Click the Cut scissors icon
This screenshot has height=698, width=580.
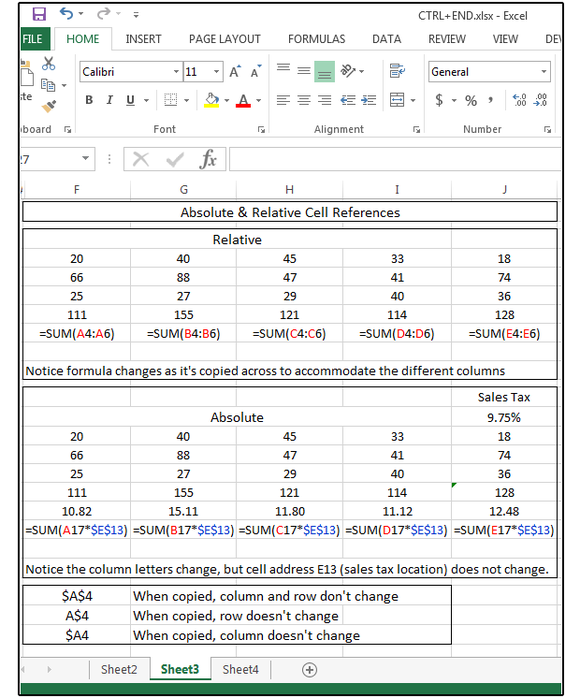48,64
